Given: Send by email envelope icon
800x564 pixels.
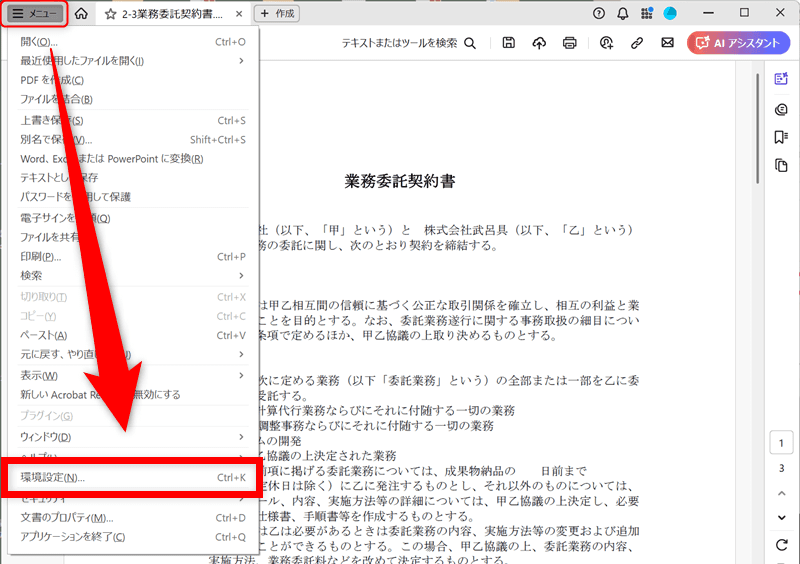Looking at the screenshot, I should point(667,43).
